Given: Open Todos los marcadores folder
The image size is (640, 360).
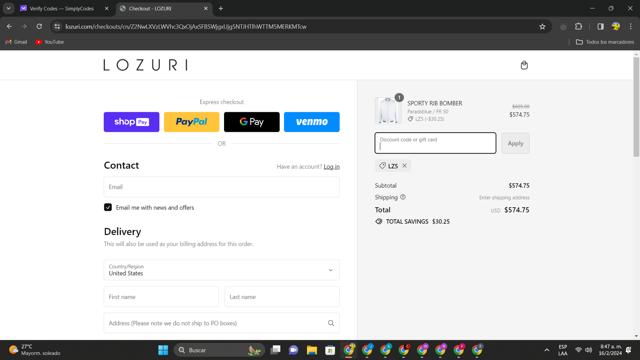Looking at the screenshot, I should pyautogui.click(x=605, y=42).
